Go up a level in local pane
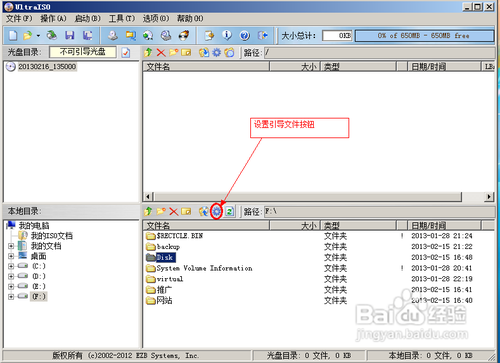 coord(148,211)
